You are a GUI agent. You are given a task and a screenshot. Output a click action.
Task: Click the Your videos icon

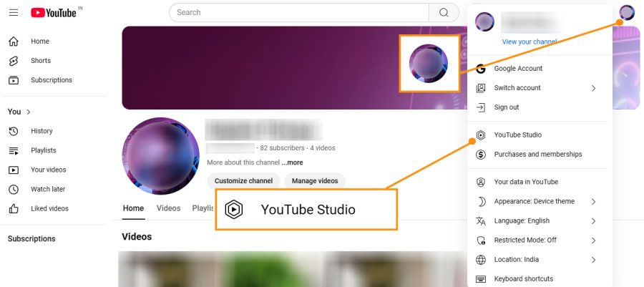pos(14,170)
